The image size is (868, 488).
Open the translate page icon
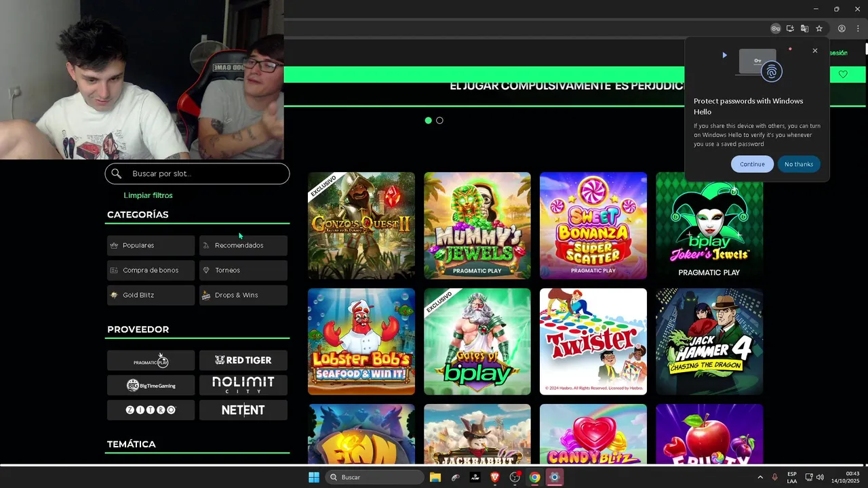tap(804, 28)
